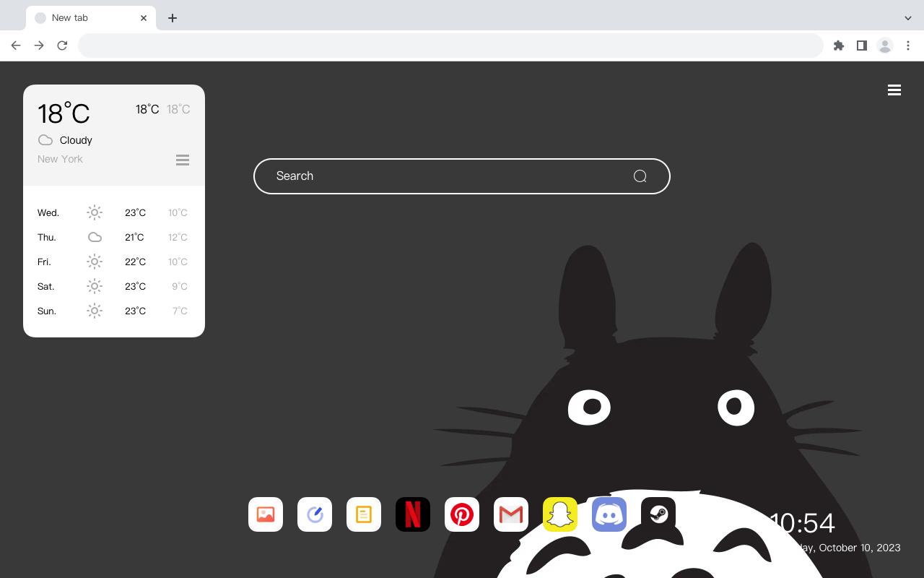Select the Wed. forecast row
Image resolution: width=924 pixels, height=578 pixels.
click(x=114, y=212)
